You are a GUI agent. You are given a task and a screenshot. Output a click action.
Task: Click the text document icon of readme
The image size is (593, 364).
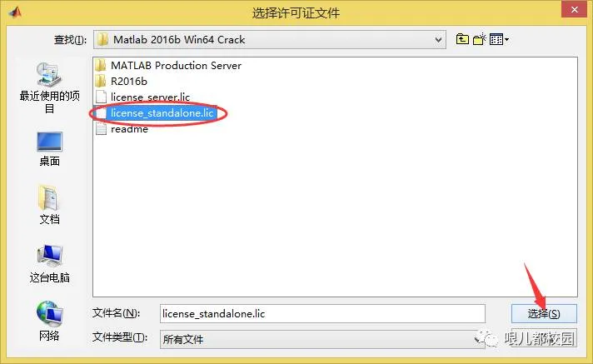pyautogui.click(x=101, y=129)
